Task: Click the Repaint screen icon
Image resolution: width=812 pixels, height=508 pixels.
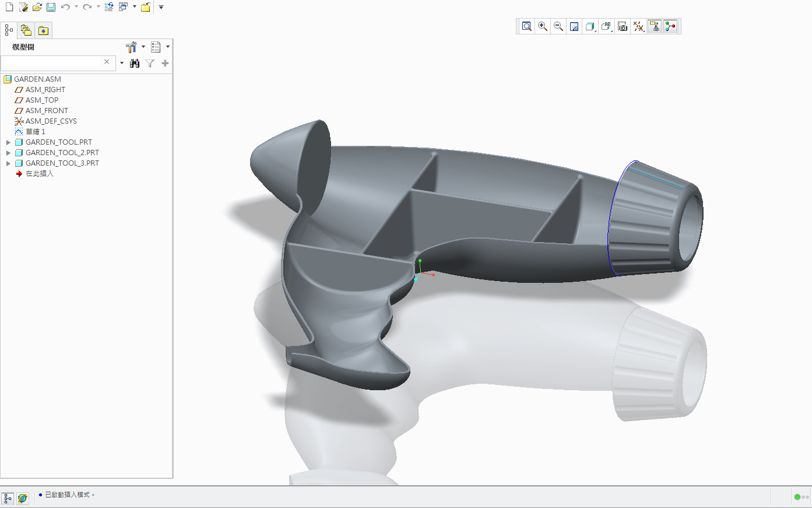Action: pyautogui.click(x=574, y=26)
